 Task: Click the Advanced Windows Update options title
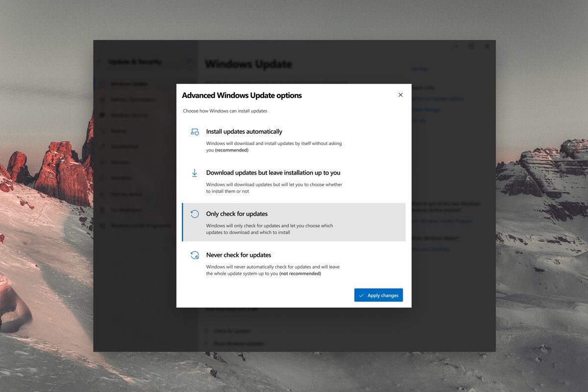pyautogui.click(x=242, y=96)
